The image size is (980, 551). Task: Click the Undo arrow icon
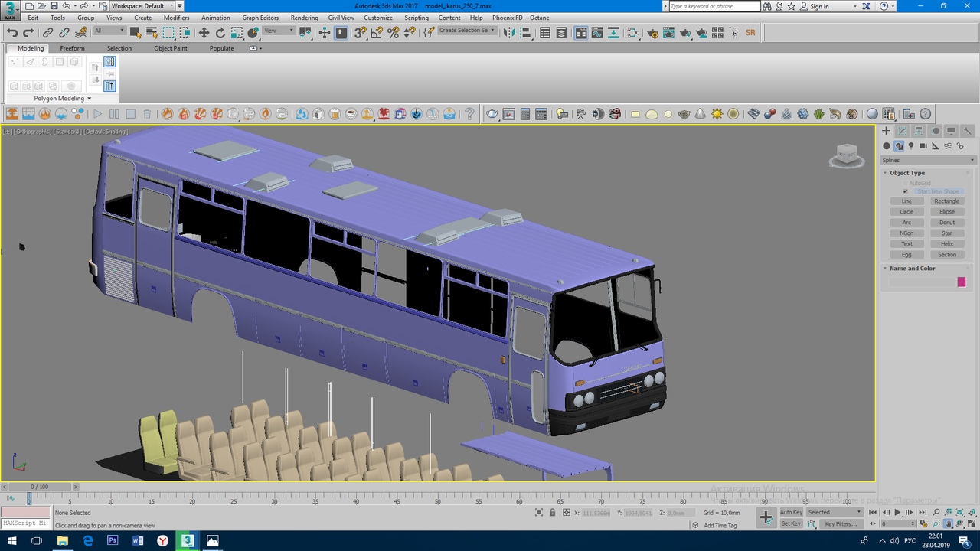(x=12, y=33)
